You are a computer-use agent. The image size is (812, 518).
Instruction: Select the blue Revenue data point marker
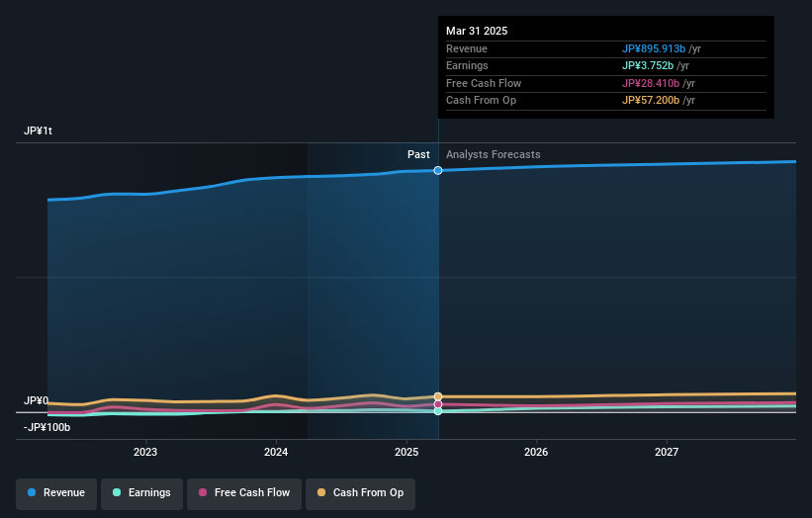point(438,170)
